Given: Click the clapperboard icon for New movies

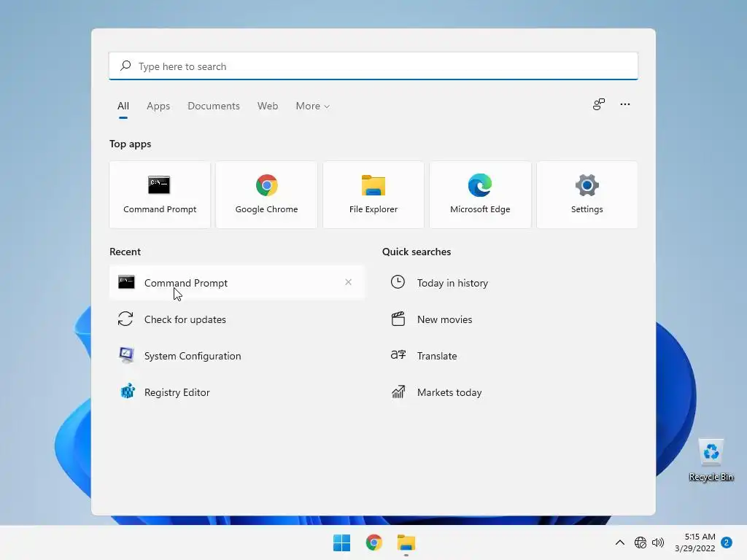Looking at the screenshot, I should [398, 319].
